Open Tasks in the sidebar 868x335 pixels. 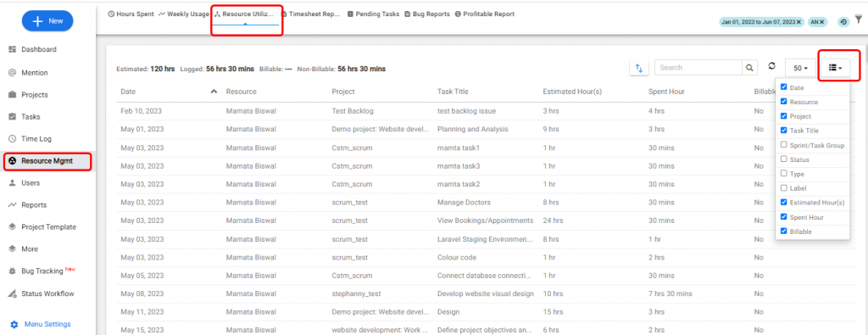click(x=31, y=117)
